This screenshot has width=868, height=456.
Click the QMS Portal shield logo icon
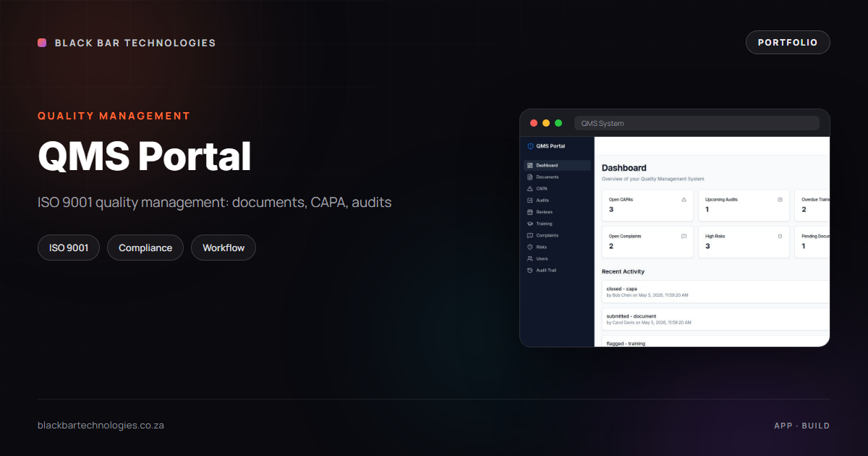[530, 146]
